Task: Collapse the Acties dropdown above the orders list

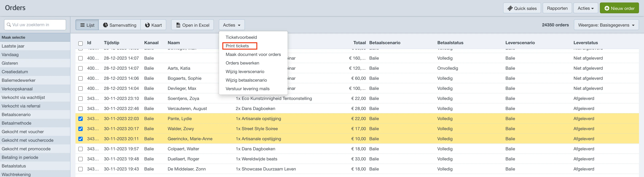Action: [x=232, y=25]
